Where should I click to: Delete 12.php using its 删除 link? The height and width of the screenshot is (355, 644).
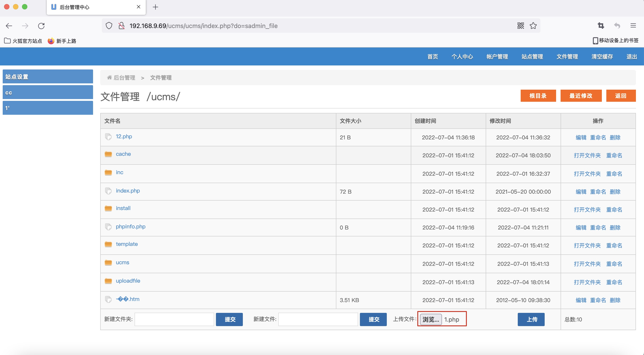[615, 137]
